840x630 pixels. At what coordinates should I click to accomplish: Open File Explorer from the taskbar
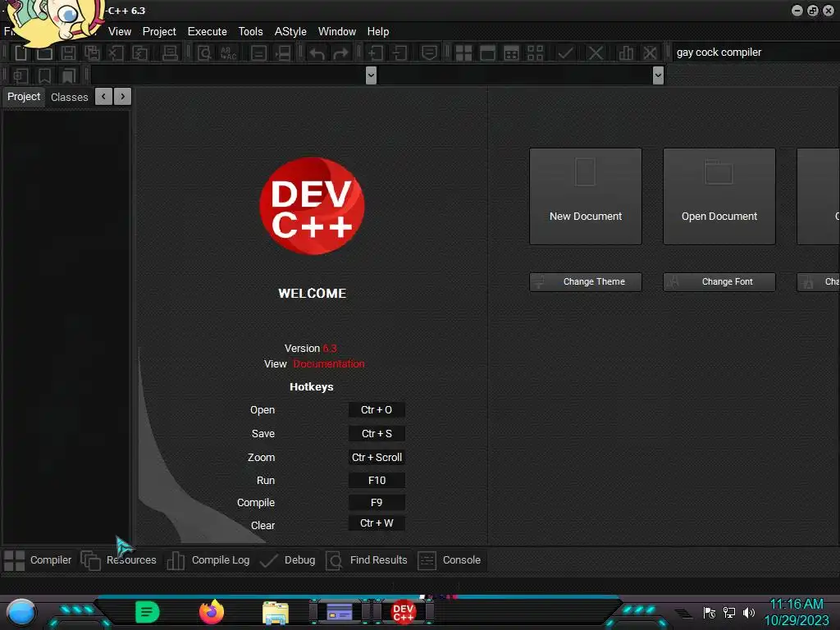click(x=276, y=613)
